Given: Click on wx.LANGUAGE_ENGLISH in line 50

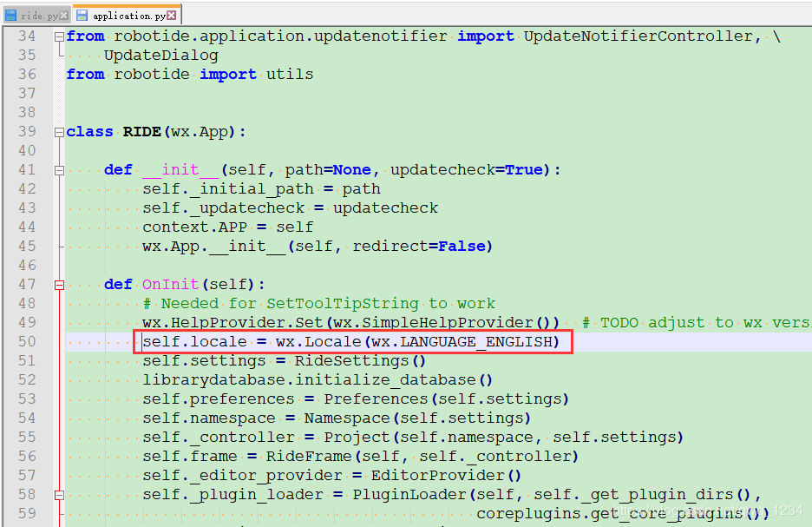Looking at the screenshot, I should click(462, 342).
